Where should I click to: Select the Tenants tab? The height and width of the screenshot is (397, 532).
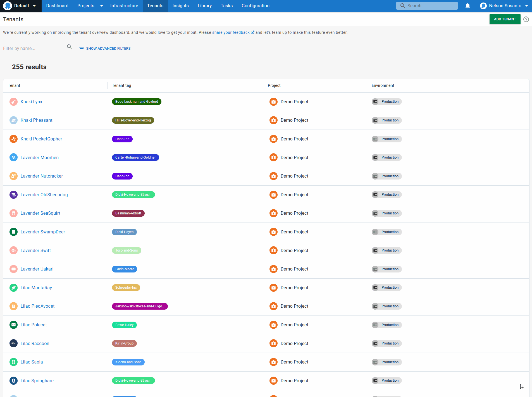pyautogui.click(x=155, y=6)
